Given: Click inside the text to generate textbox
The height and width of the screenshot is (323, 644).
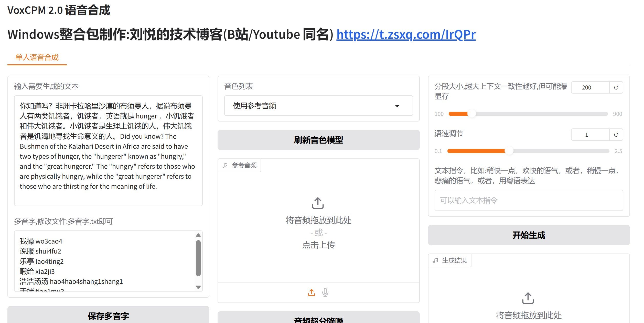Looking at the screenshot, I should [x=108, y=151].
